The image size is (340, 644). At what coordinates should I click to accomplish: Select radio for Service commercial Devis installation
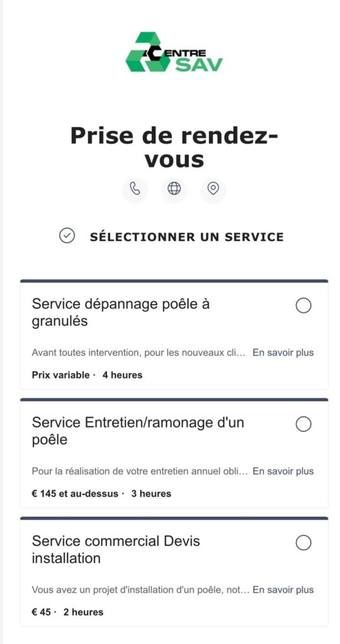click(303, 543)
